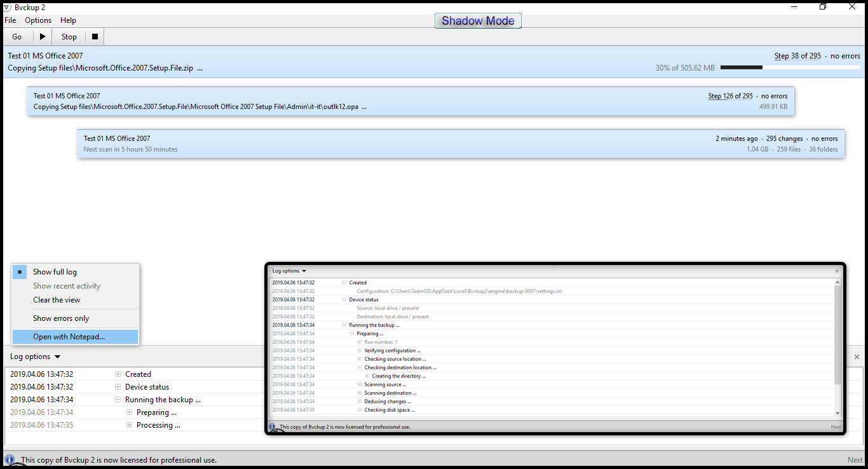Viewport: 868px width, 469px height.
Task: Expand Checking source location in inset log
Action: (359, 359)
